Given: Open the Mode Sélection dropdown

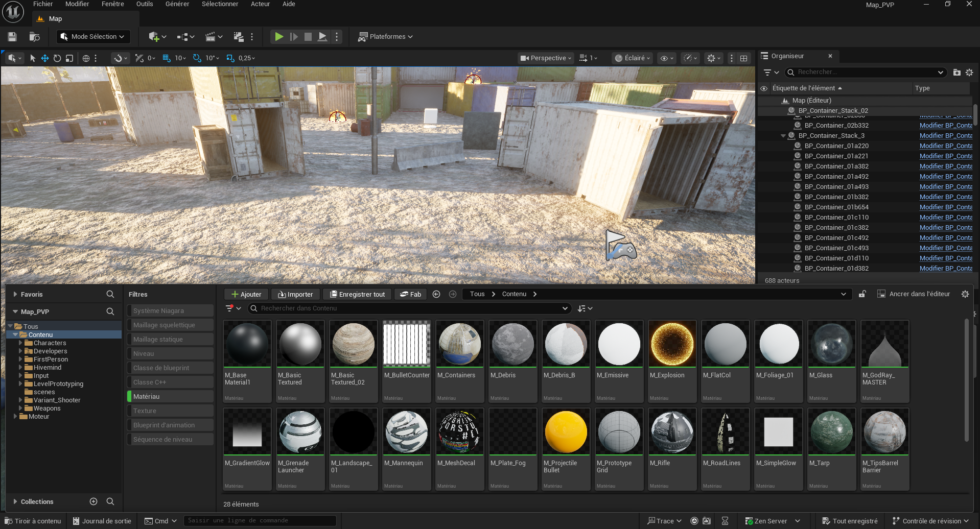Looking at the screenshot, I should (x=93, y=37).
